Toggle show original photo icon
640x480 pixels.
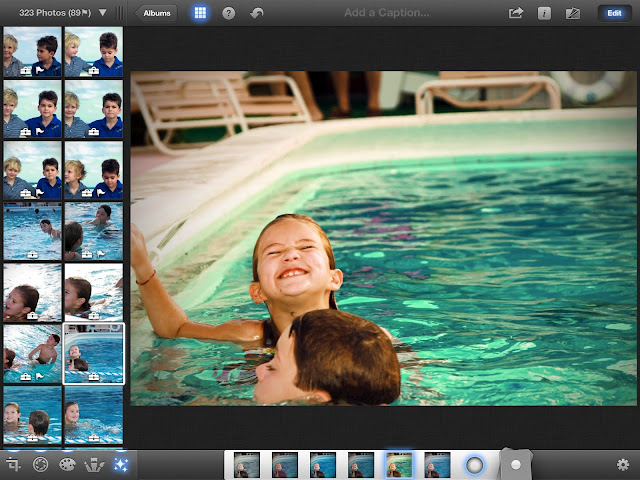tap(573, 13)
